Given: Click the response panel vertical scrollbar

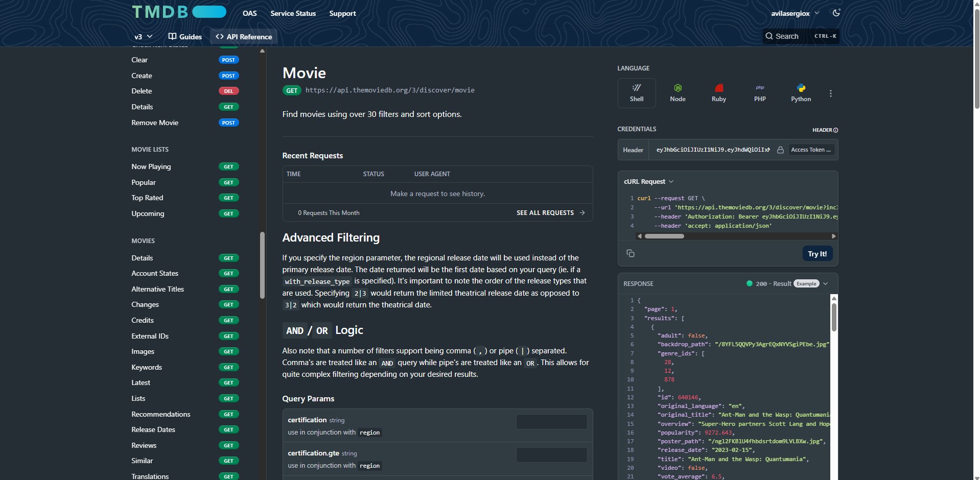Looking at the screenshot, I should [x=834, y=317].
